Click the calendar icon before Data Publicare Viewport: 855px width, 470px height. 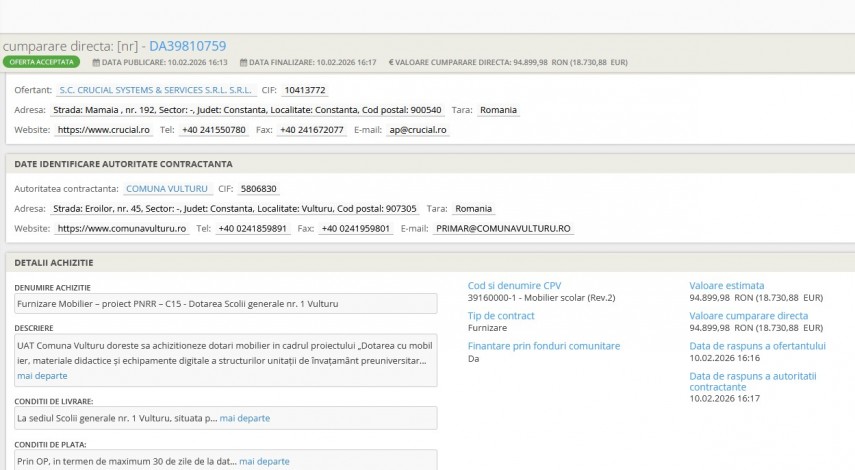pos(97,62)
